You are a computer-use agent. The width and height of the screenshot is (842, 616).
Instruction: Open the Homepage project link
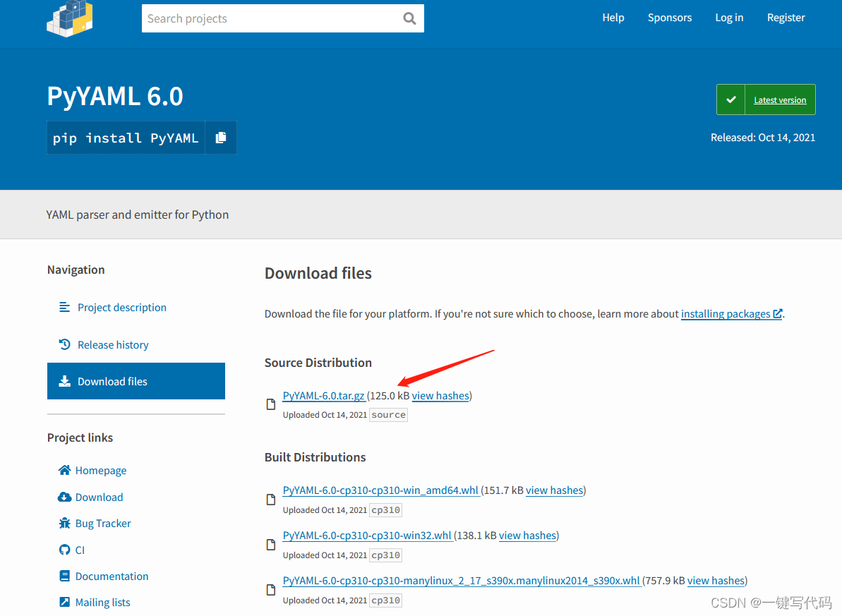pyautogui.click(x=101, y=471)
